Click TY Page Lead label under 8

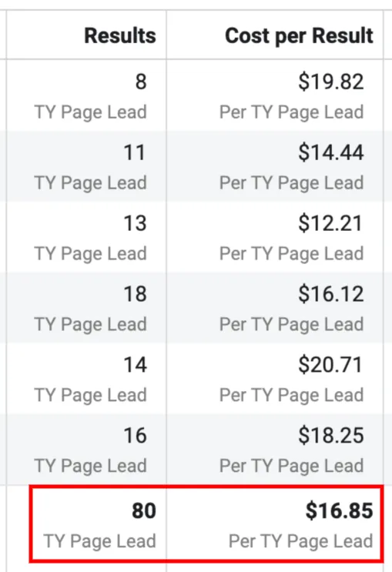tap(91, 112)
